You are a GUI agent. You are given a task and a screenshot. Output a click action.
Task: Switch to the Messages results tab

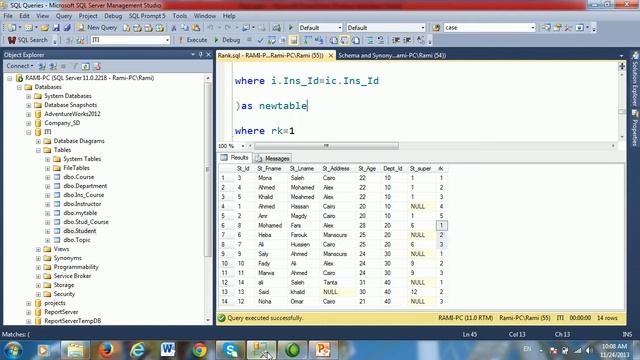pos(272,158)
